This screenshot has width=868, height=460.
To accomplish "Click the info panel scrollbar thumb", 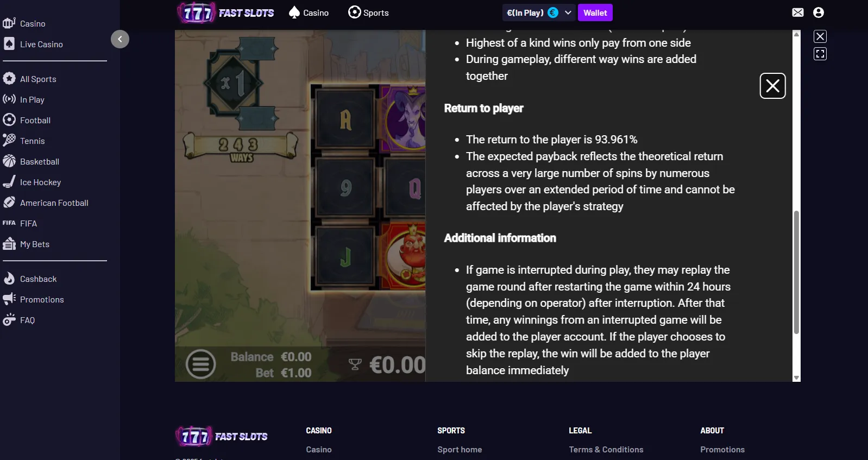I will (x=796, y=272).
